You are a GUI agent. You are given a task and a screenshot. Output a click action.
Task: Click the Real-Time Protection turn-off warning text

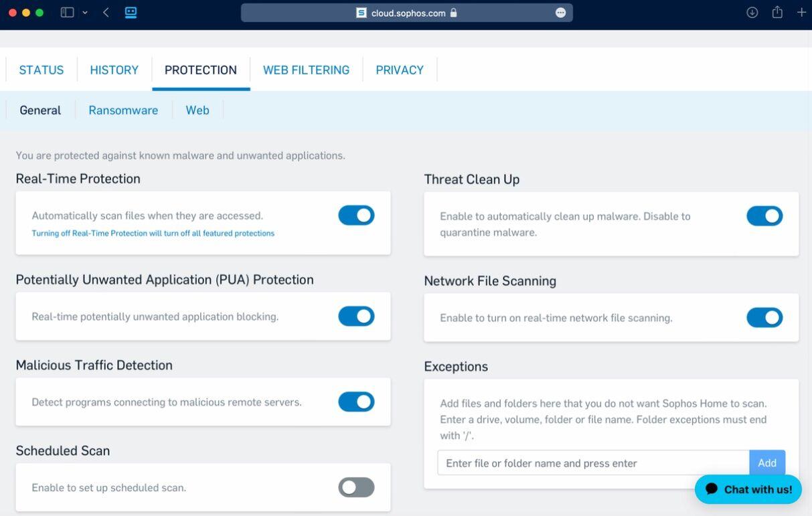153,234
